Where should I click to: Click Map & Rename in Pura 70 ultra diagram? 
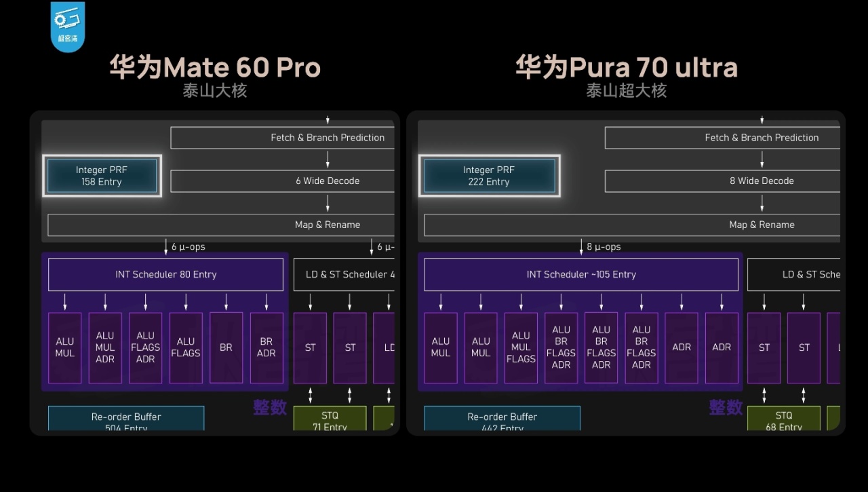click(x=632, y=225)
